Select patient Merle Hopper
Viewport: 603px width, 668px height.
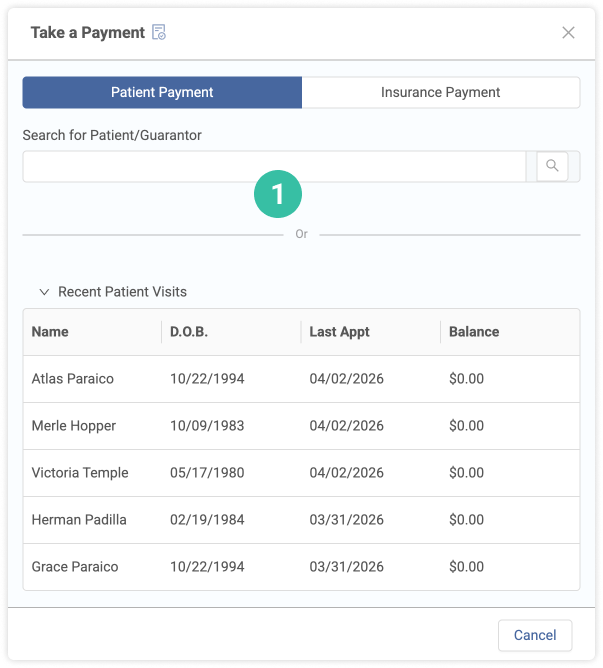click(x=74, y=426)
